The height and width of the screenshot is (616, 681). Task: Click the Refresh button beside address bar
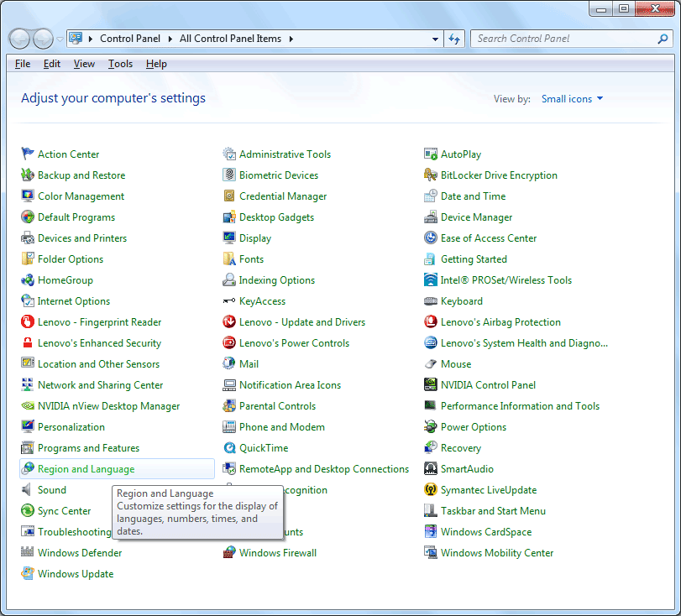click(x=454, y=39)
